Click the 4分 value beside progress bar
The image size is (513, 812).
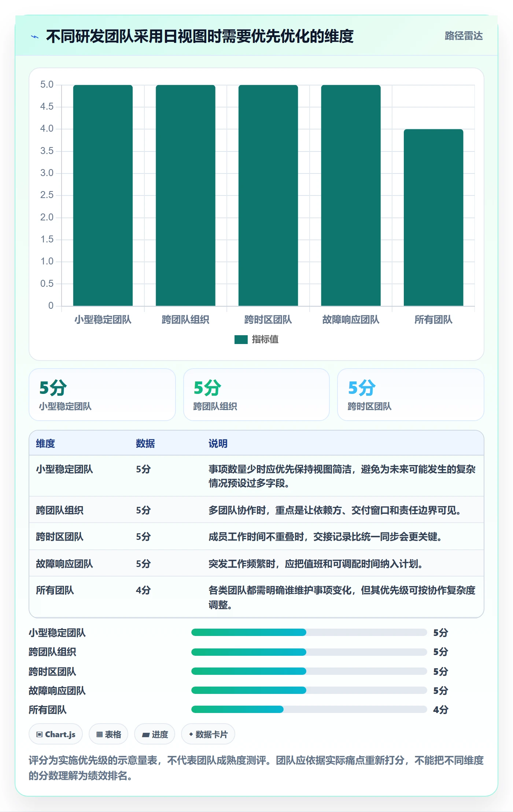tap(441, 710)
